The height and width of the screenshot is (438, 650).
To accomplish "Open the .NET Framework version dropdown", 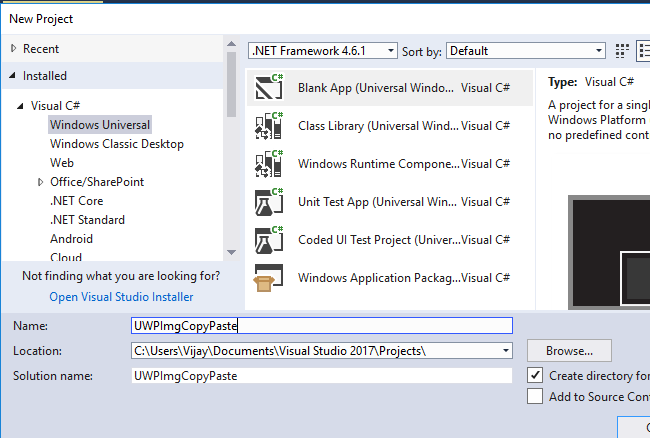I will click(x=323, y=50).
